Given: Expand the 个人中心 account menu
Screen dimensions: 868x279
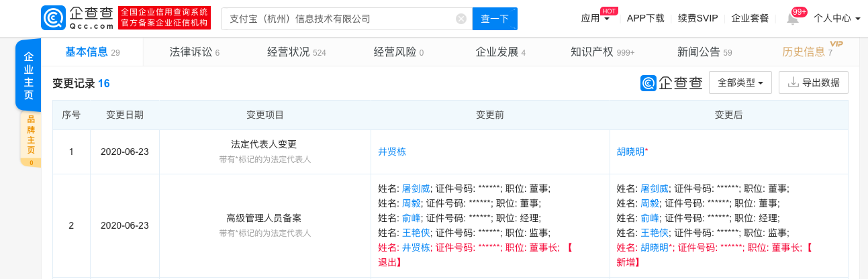Looking at the screenshot, I should click(836, 19).
